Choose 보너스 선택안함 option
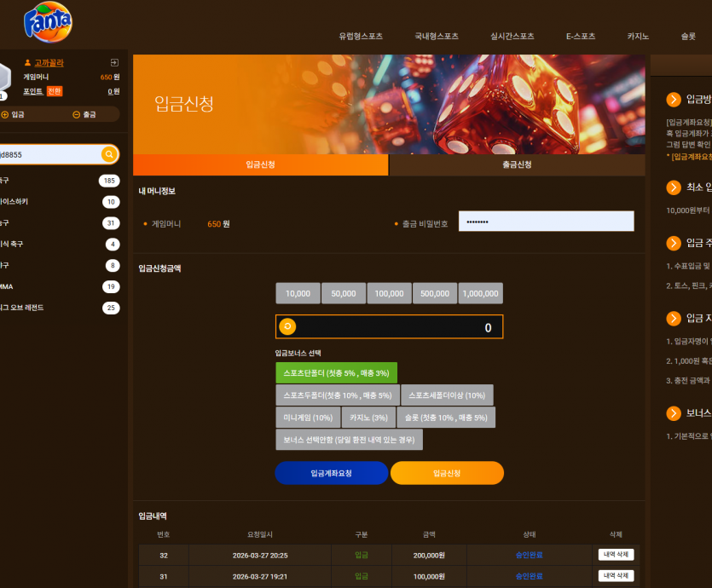The image size is (712, 588). pyautogui.click(x=350, y=440)
